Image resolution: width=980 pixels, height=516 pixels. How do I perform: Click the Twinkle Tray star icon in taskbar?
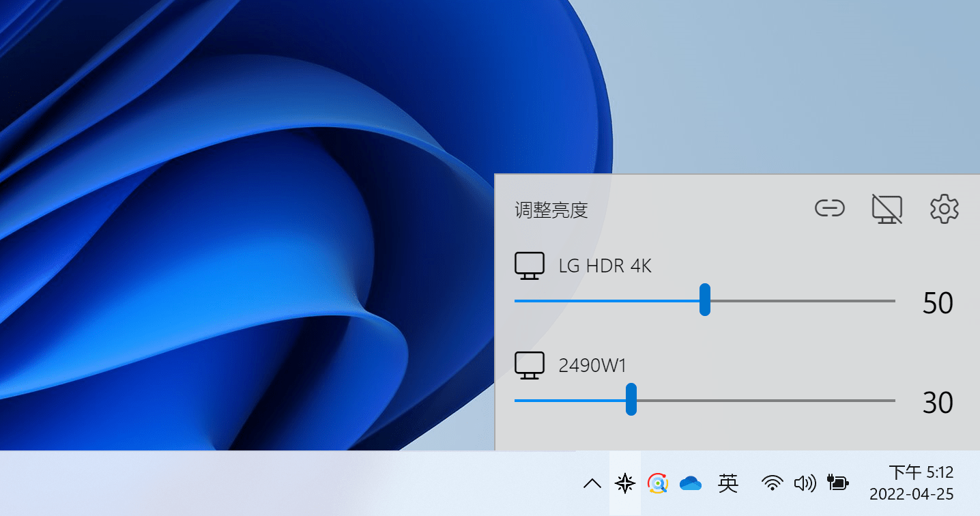click(x=625, y=484)
